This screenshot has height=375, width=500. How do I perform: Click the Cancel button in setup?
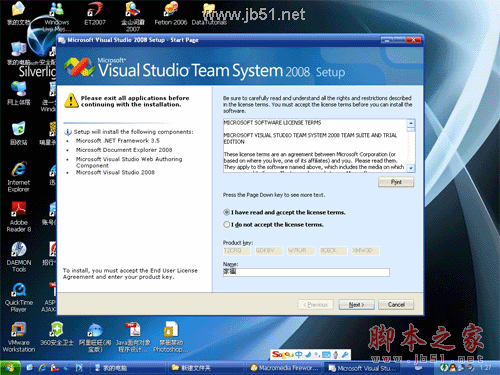pos(396,305)
